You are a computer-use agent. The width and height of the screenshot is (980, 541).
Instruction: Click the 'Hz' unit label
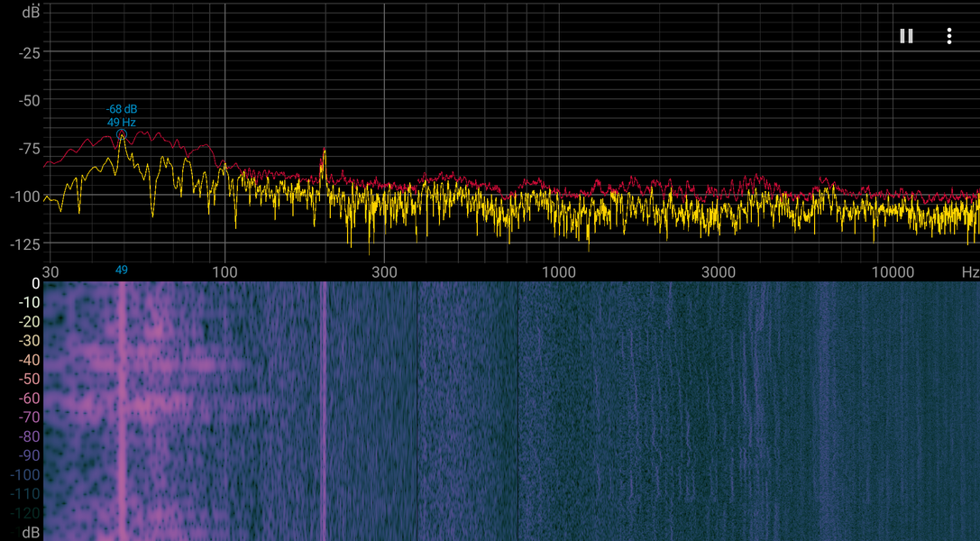[970, 271]
